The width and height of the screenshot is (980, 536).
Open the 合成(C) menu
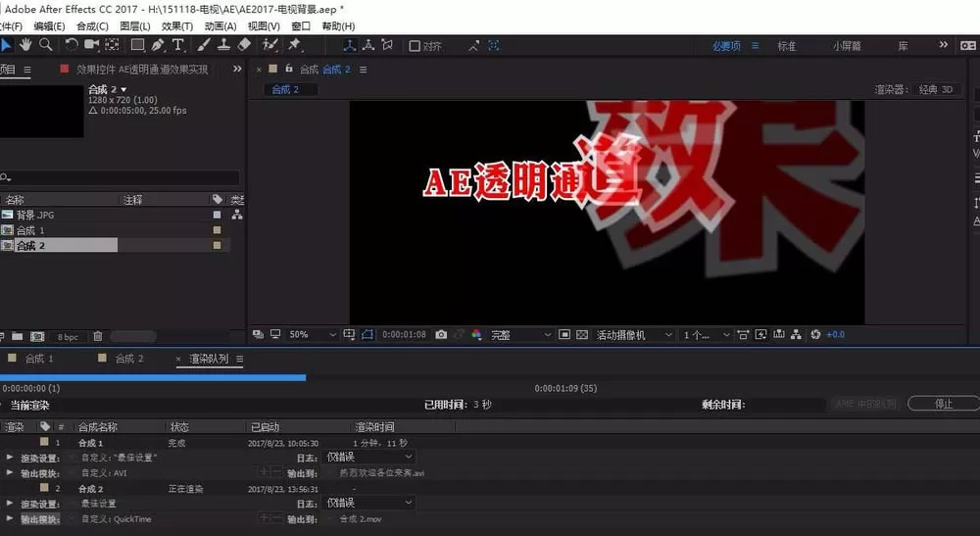click(92, 26)
